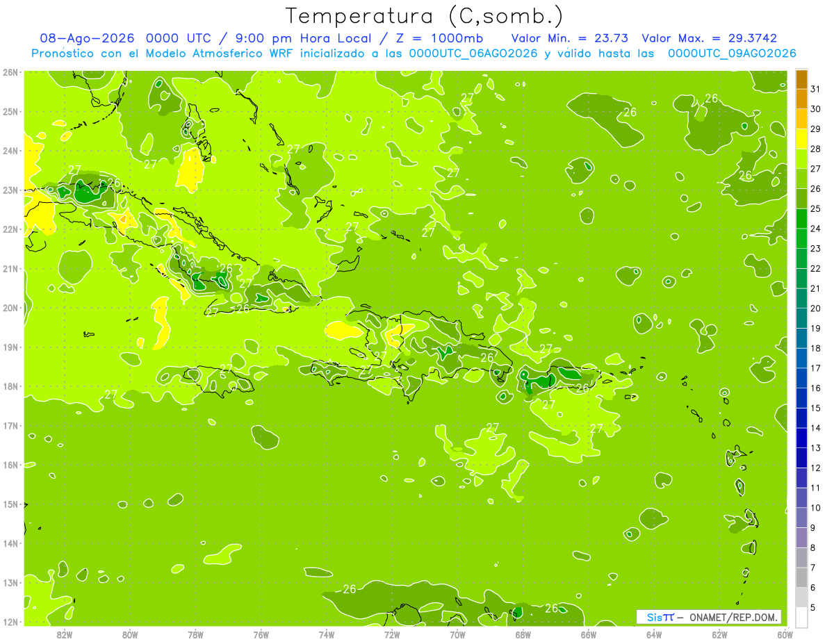Click the legend scale number 21

[x=816, y=288]
